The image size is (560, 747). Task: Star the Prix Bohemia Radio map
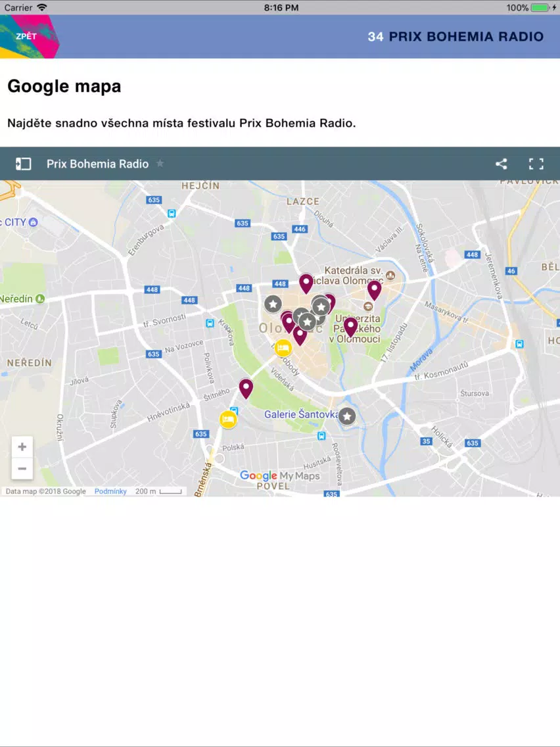[x=160, y=163]
